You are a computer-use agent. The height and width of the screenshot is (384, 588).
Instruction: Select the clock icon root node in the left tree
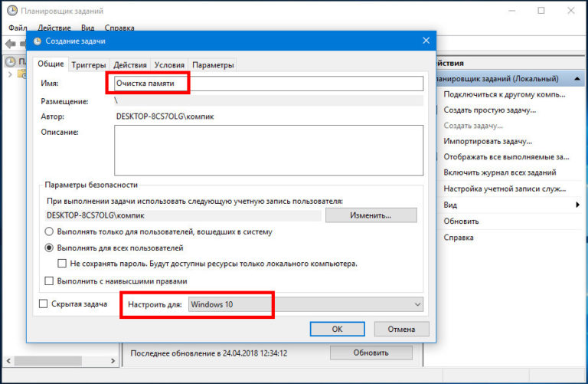click(x=11, y=61)
